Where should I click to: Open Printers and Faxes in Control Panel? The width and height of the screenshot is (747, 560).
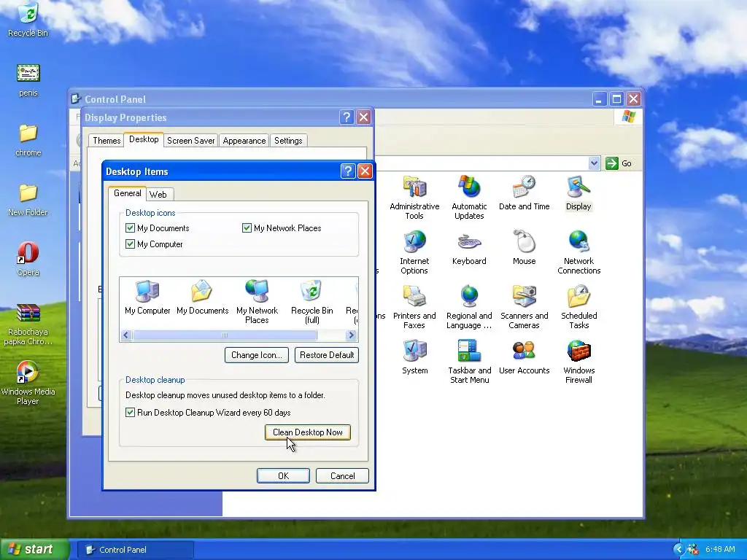pos(414,307)
